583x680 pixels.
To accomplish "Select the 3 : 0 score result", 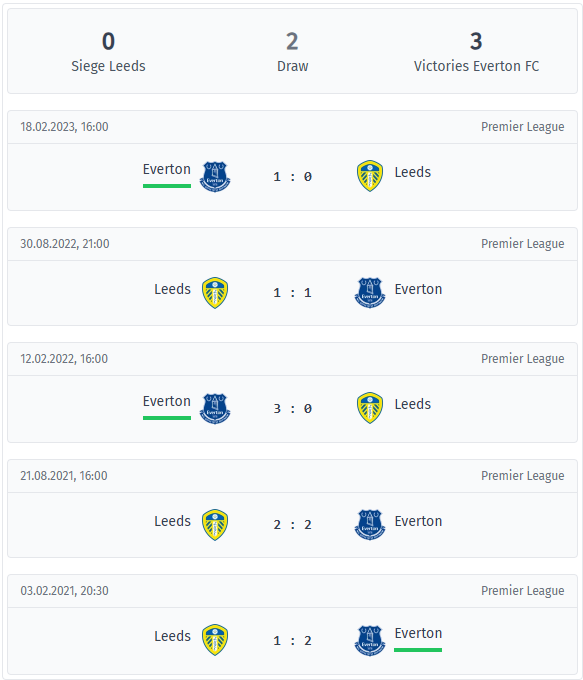I will (x=292, y=409).
